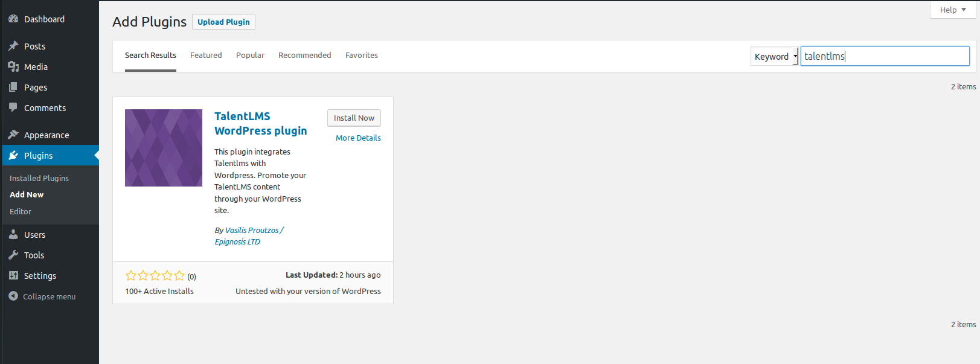Open Media via its sidebar icon
Viewport: 980px width, 364px height.
click(x=13, y=67)
